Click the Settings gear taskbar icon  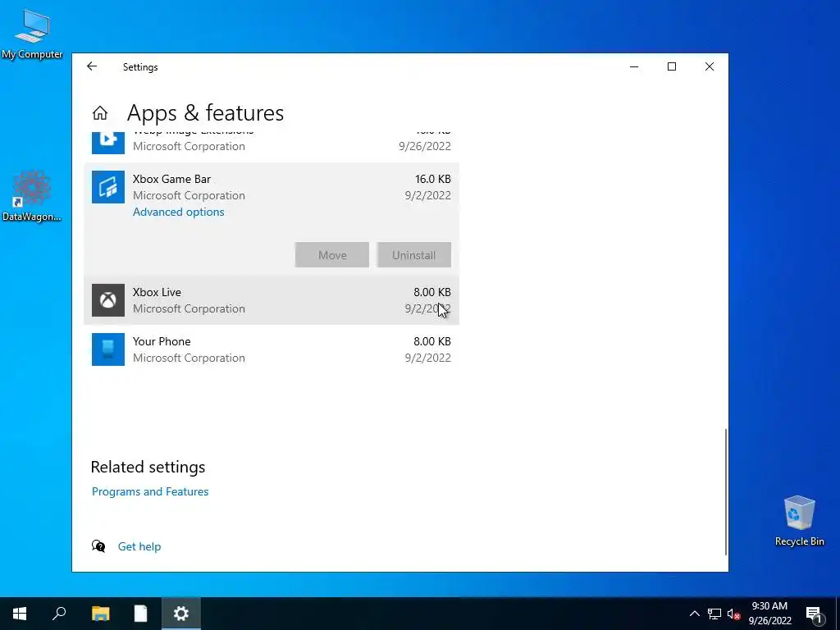point(181,614)
